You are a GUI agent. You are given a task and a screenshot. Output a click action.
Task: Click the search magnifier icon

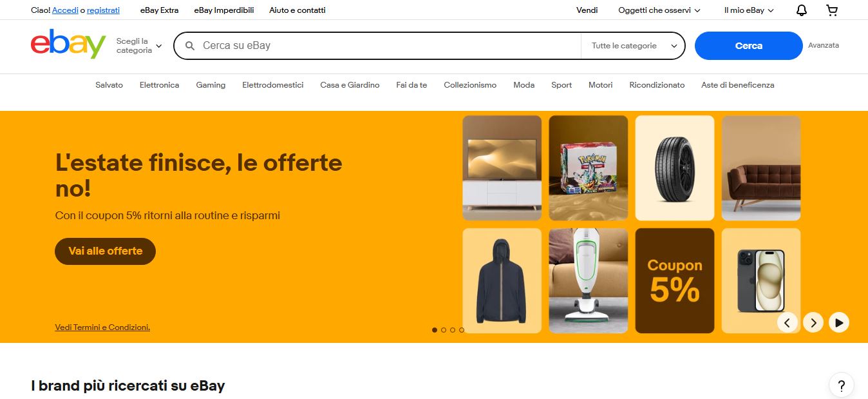point(190,46)
